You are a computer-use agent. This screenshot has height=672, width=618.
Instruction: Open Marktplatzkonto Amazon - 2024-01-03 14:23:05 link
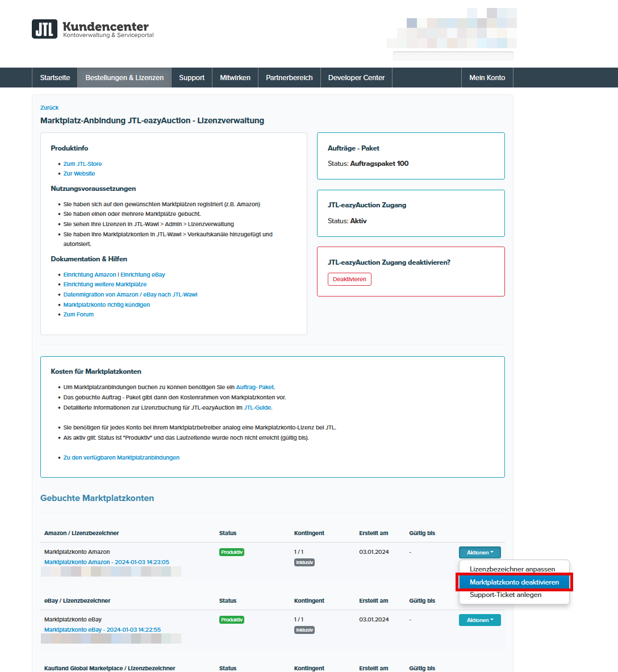[107, 562]
